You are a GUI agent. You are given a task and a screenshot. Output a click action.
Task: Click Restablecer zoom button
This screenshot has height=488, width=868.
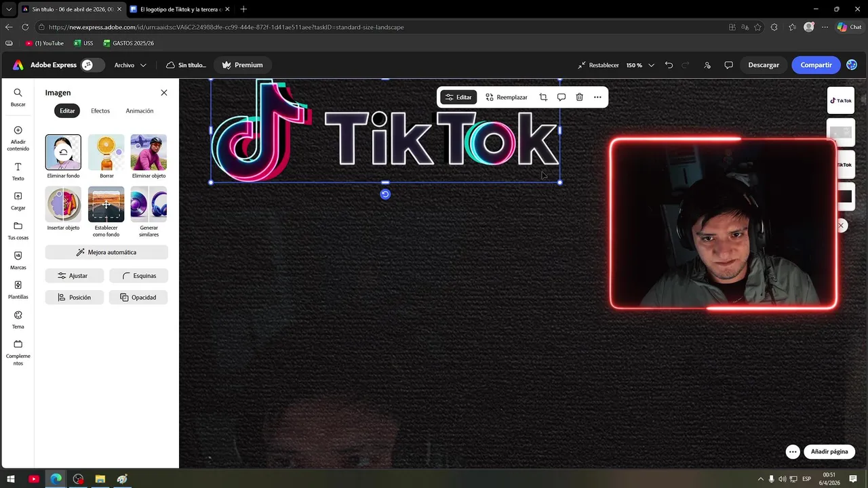tap(598, 65)
